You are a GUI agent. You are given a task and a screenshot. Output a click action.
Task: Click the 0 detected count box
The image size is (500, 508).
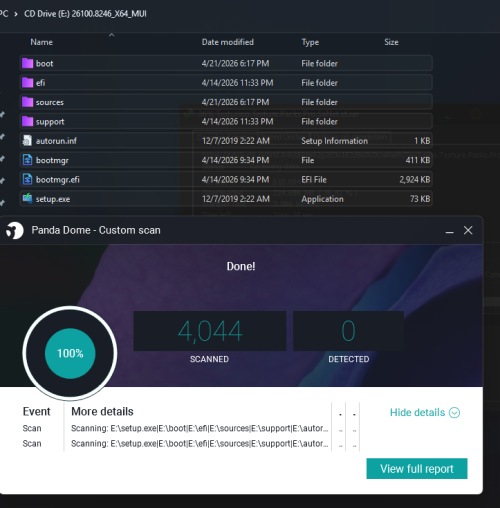pyautogui.click(x=348, y=331)
